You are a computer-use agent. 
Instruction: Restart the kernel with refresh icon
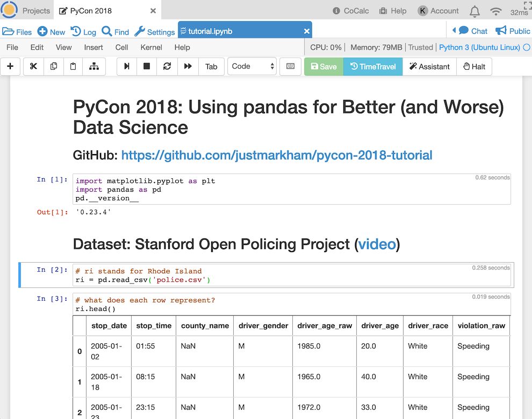[x=167, y=66]
